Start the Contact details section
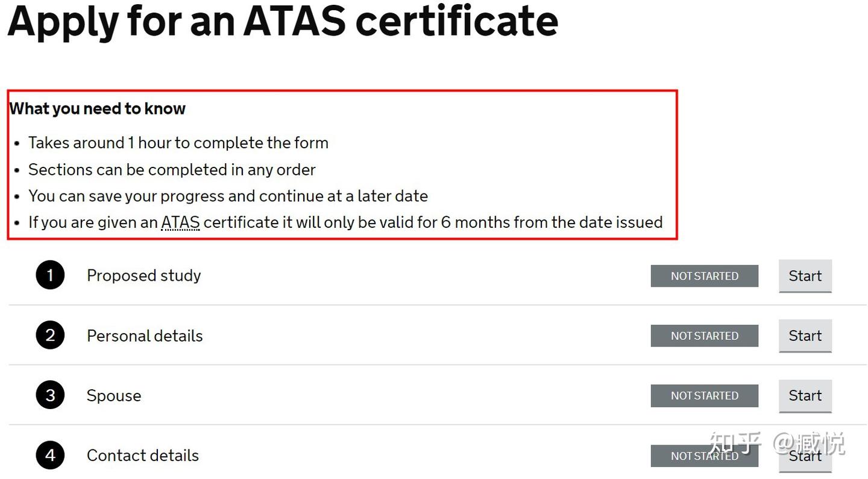 805,456
